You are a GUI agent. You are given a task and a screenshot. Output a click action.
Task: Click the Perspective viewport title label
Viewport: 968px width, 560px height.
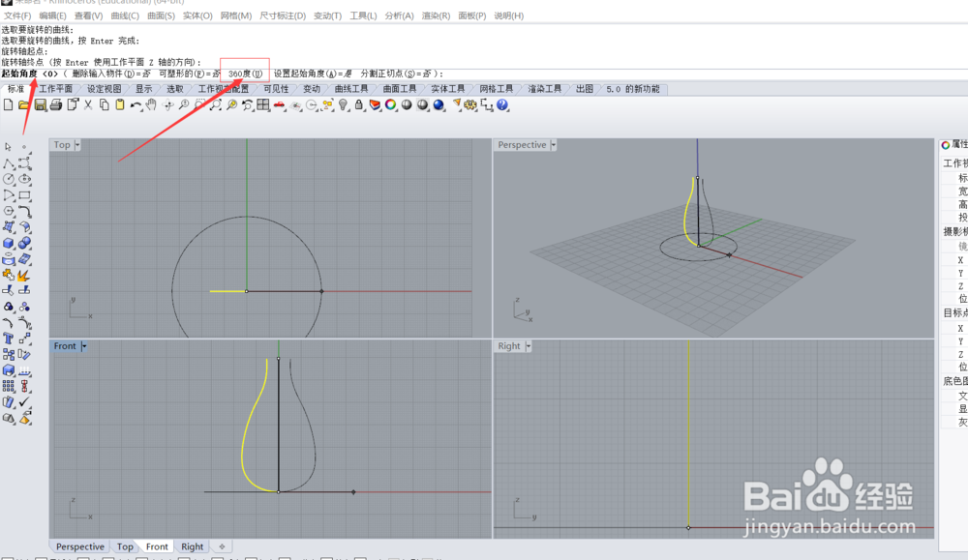coord(522,145)
